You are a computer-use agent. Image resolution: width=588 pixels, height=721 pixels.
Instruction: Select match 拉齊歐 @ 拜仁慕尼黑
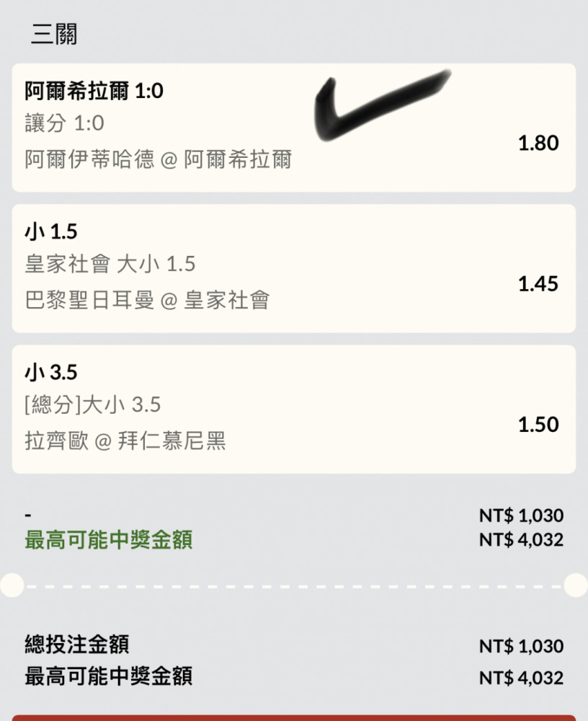tap(125, 441)
